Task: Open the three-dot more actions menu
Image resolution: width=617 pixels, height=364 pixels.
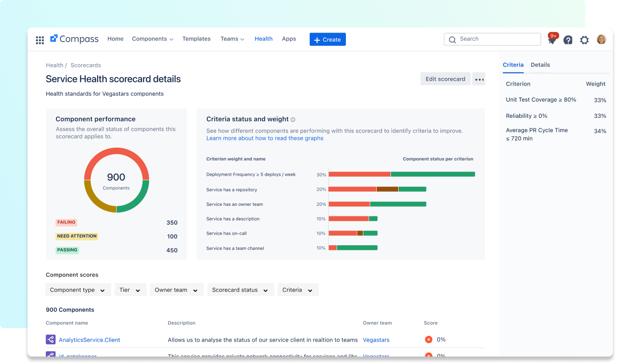Action: 479,79
